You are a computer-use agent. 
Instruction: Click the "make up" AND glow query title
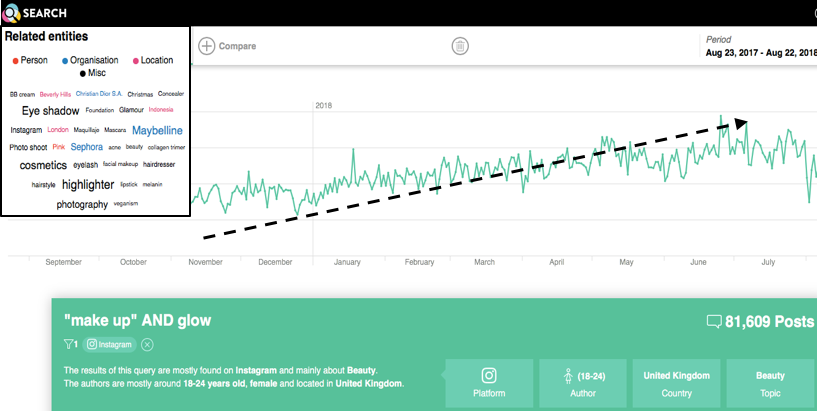coord(138,320)
